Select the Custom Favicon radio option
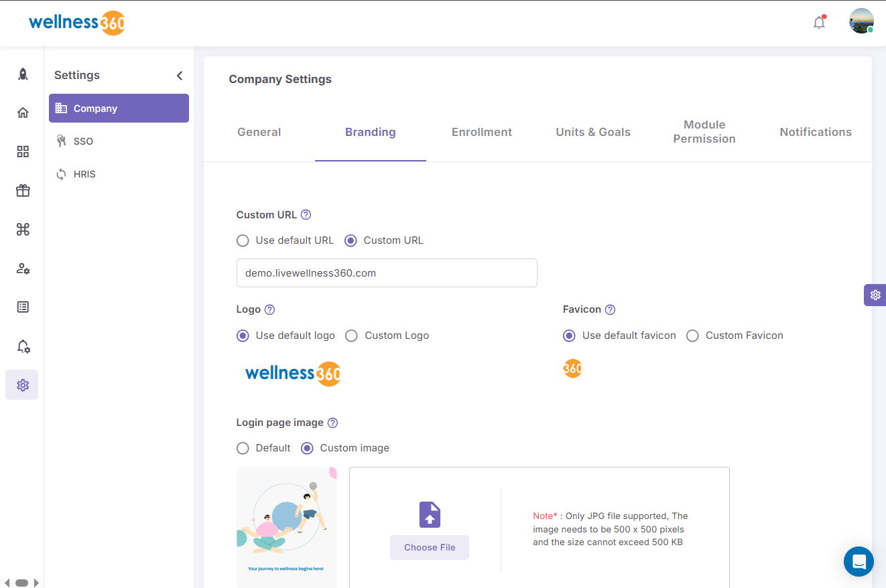The height and width of the screenshot is (588, 886). pos(692,336)
